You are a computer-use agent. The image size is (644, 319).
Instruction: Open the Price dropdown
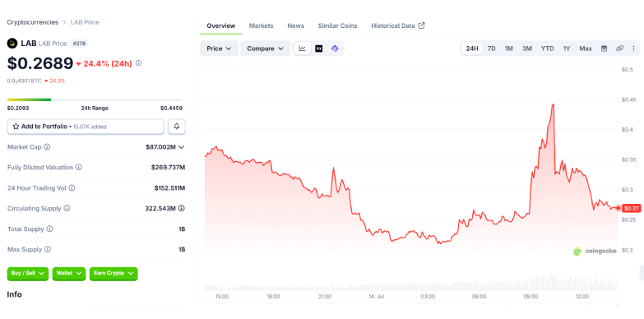pos(219,49)
